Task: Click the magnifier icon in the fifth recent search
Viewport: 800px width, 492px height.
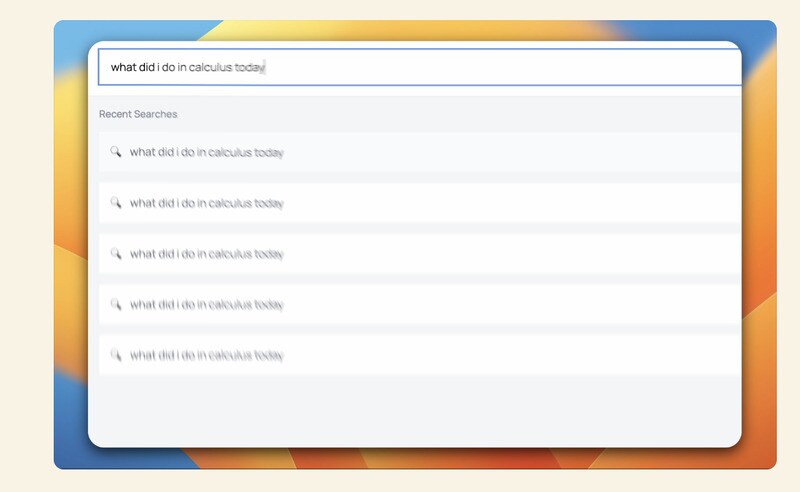Action: [x=116, y=355]
